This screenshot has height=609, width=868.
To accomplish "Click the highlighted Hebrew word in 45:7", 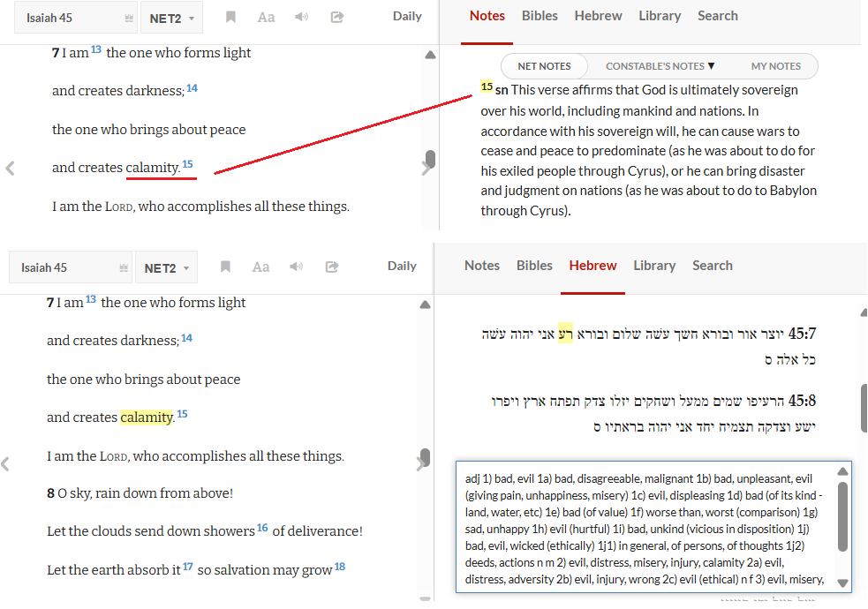I will click(x=565, y=334).
